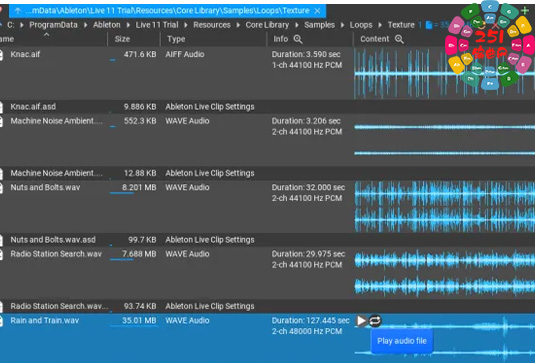Viewport: 535px width, 363px height.
Task: Expand the arrow after Samples breadcrumb
Action: click(x=342, y=25)
